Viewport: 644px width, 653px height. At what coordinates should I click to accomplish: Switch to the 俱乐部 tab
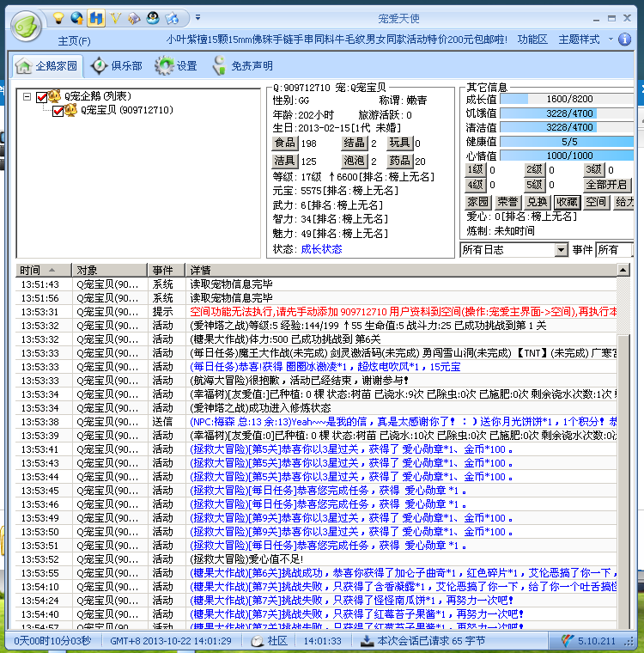click(x=117, y=66)
